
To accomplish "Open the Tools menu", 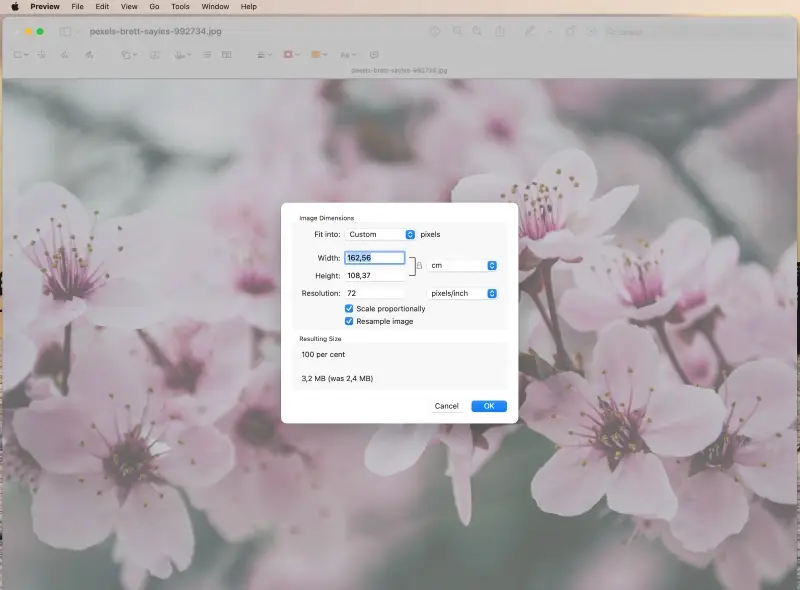I will coord(179,7).
